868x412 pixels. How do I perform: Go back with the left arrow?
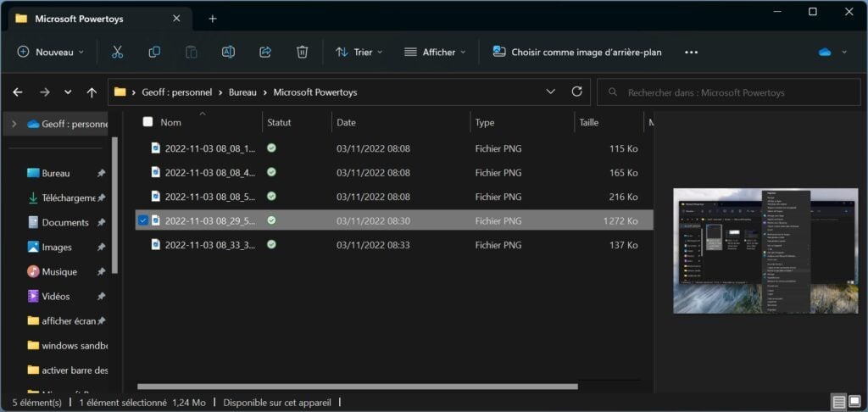18,92
